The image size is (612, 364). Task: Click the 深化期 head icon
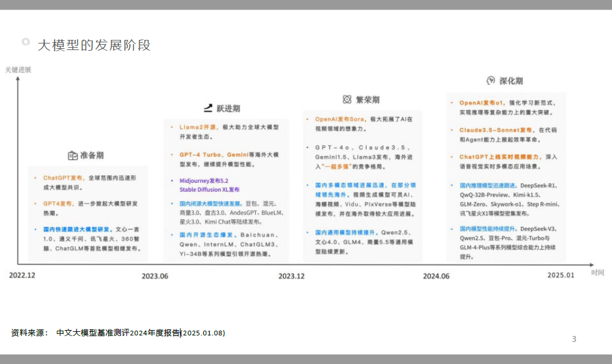click(490, 80)
